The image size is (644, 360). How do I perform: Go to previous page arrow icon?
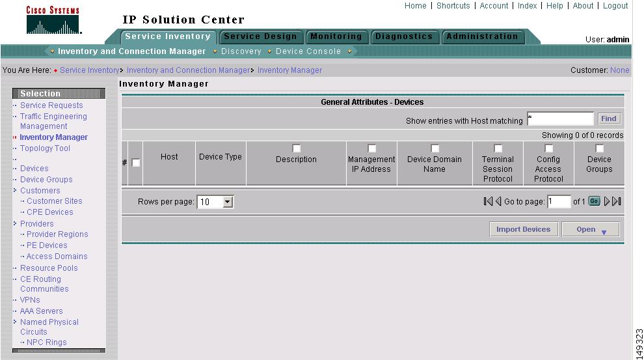click(498, 201)
